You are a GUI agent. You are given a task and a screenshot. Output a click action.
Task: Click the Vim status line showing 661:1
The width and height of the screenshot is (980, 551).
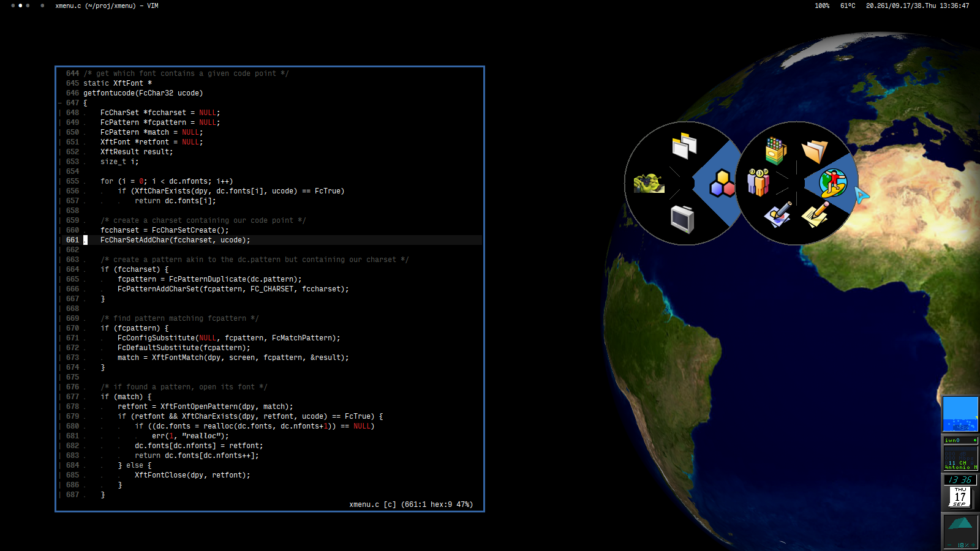click(411, 504)
